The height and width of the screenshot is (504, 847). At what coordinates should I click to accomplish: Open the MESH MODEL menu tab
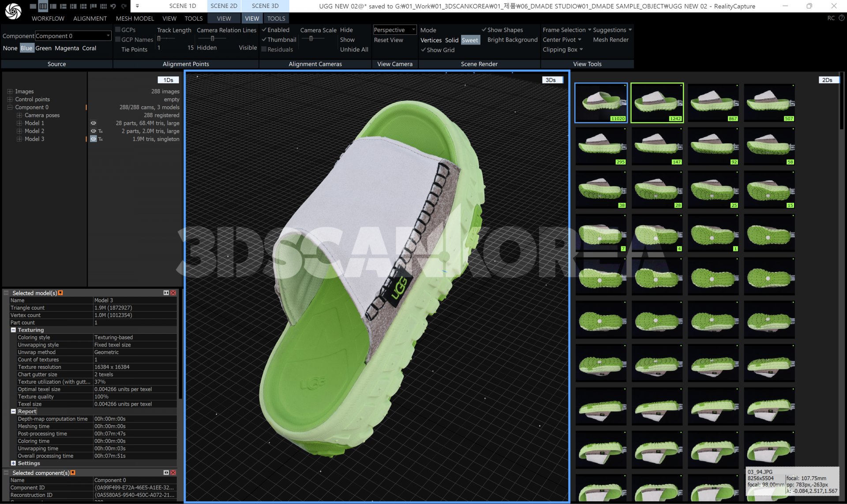coord(135,19)
